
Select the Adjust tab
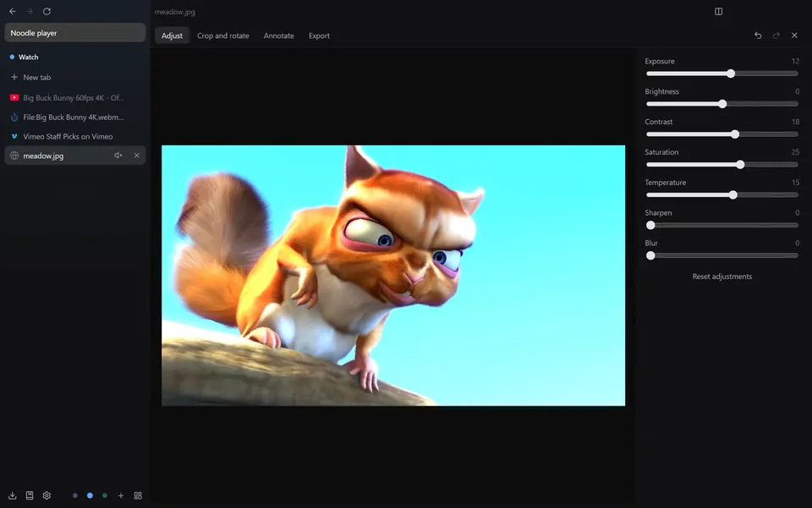[172, 36]
